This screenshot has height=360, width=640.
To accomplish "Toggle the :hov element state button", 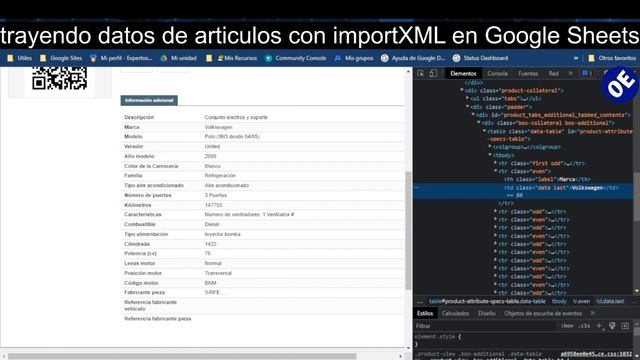I will click(x=567, y=326).
